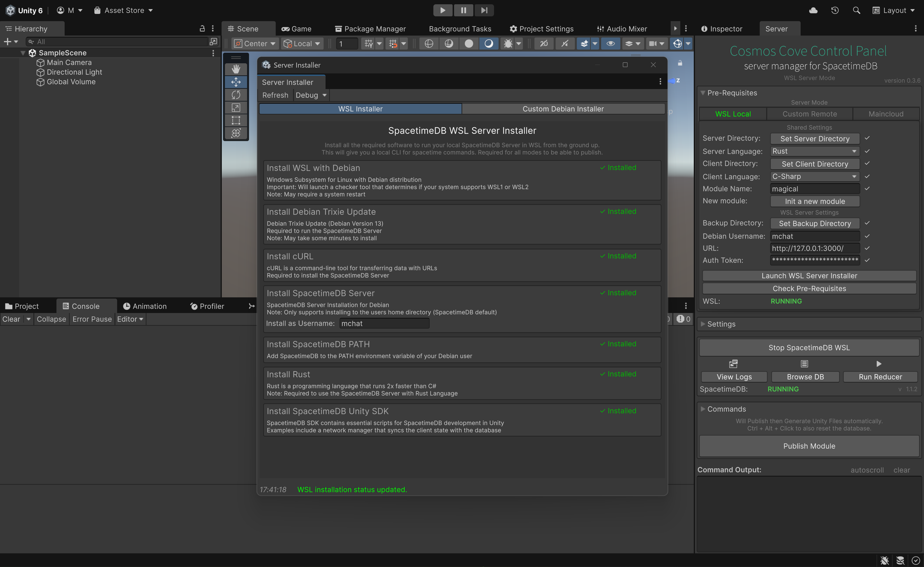Image resolution: width=924 pixels, height=567 pixels.
Task: Open the Debug dropdown in Server Installer
Action: [311, 95]
